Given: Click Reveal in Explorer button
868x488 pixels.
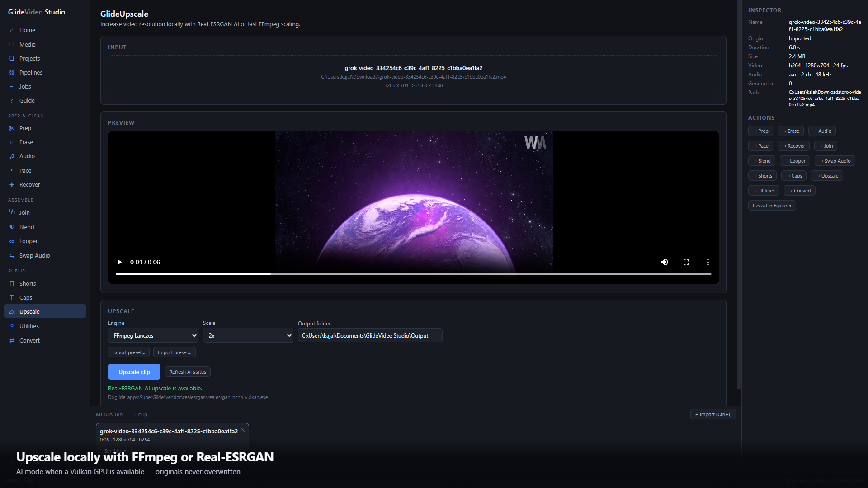Looking at the screenshot, I should [x=772, y=206].
